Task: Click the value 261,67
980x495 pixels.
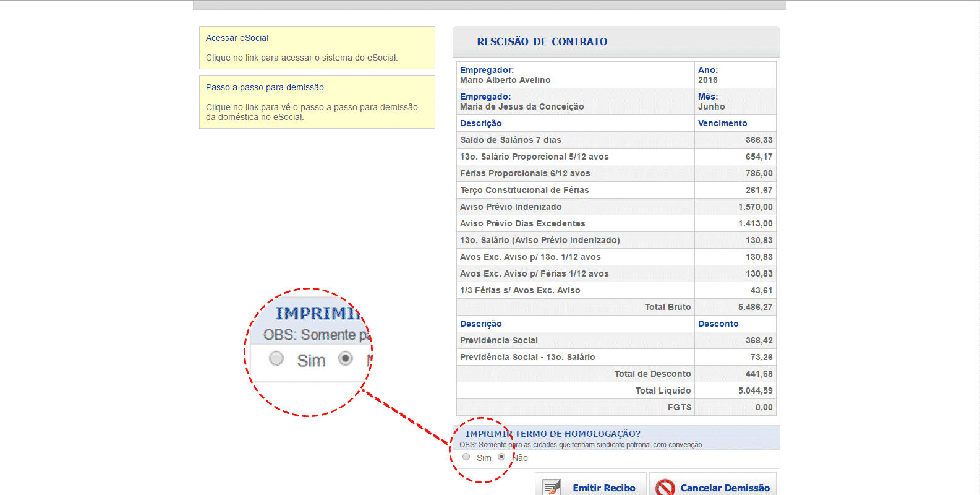Action: [x=759, y=190]
